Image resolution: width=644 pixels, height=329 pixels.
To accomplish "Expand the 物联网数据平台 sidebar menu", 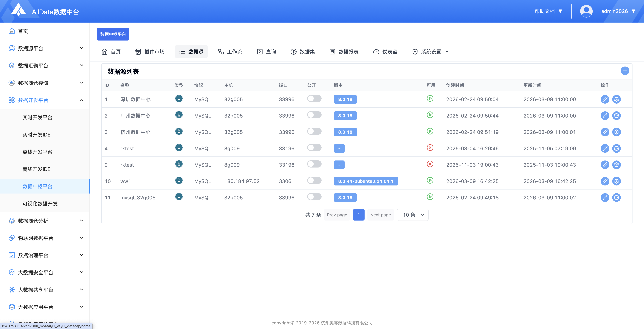I will (x=45, y=238).
